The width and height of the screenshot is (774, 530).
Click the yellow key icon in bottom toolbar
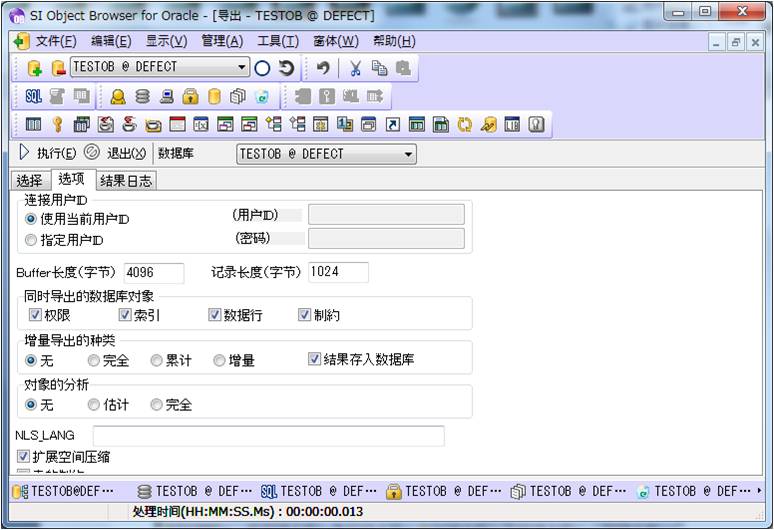pyautogui.click(x=57, y=125)
